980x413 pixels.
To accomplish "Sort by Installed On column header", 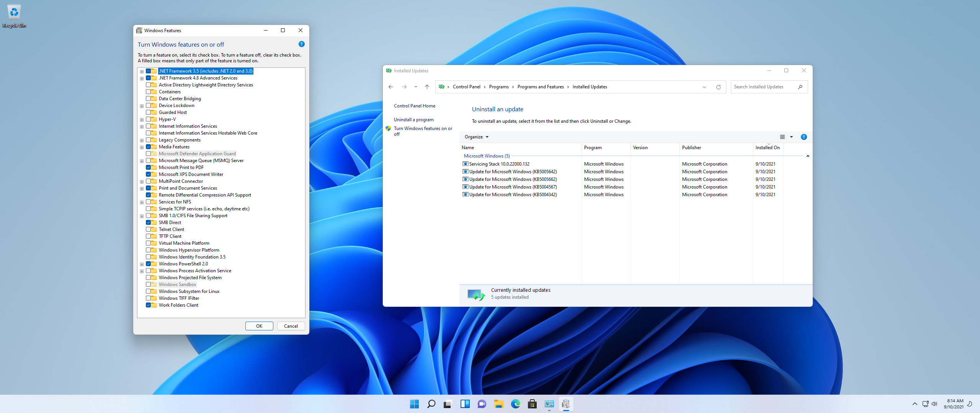I will [768, 148].
